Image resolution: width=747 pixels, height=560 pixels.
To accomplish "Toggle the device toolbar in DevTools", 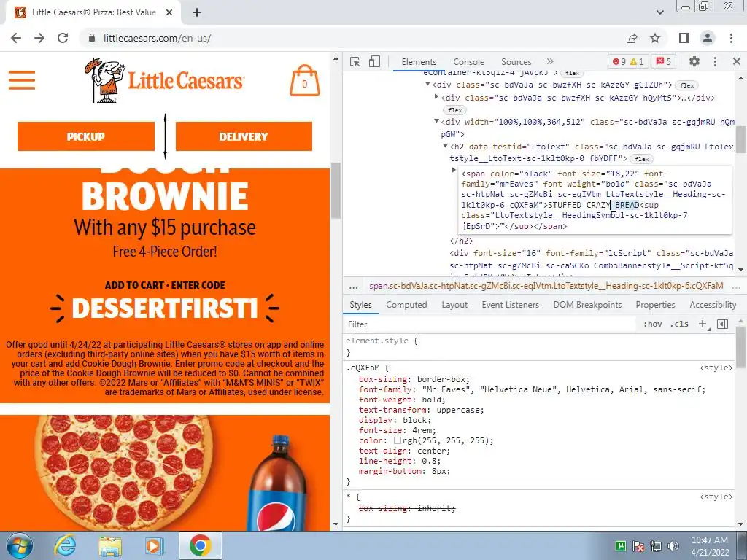I will point(374,61).
